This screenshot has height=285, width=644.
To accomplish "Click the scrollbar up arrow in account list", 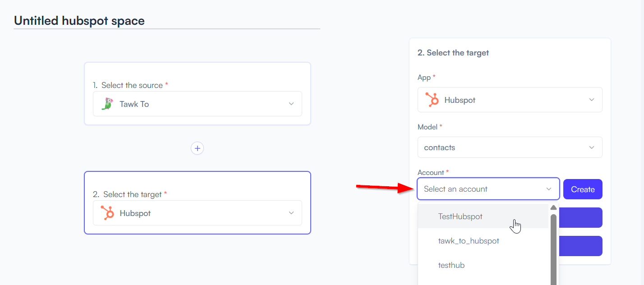I will [x=553, y=207].
